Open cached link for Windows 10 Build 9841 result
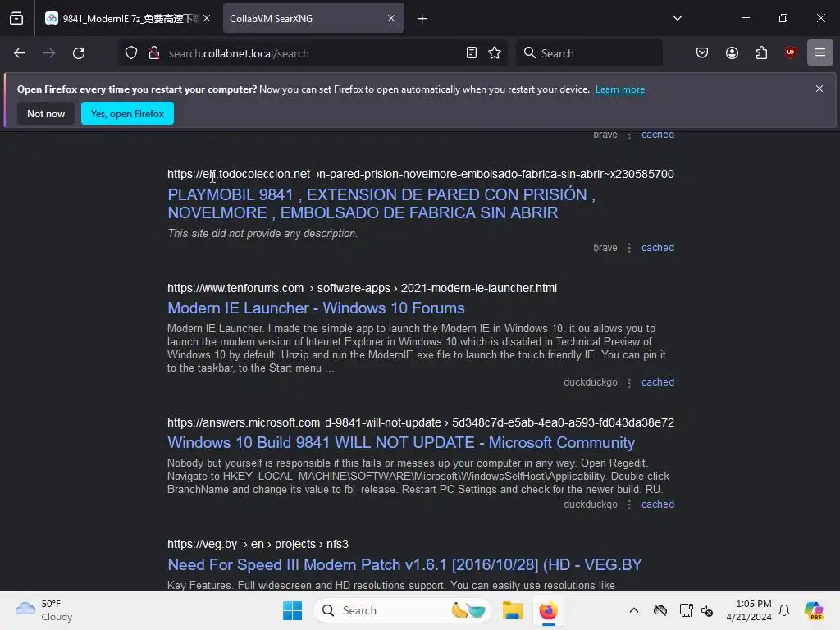Screen dimensions: 840x630 click(658, 504)
